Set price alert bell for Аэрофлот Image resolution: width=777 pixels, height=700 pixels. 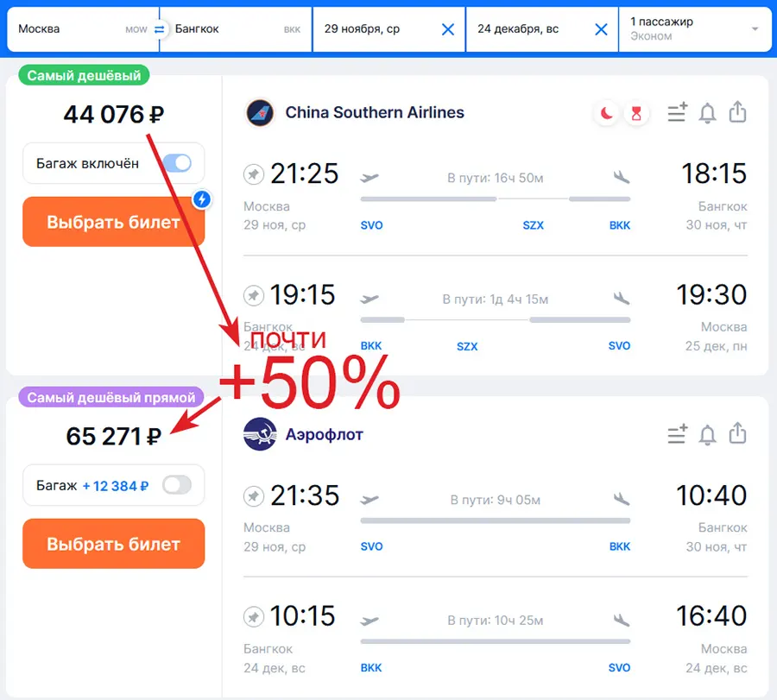pyautogui.click(x=707, y=434)
